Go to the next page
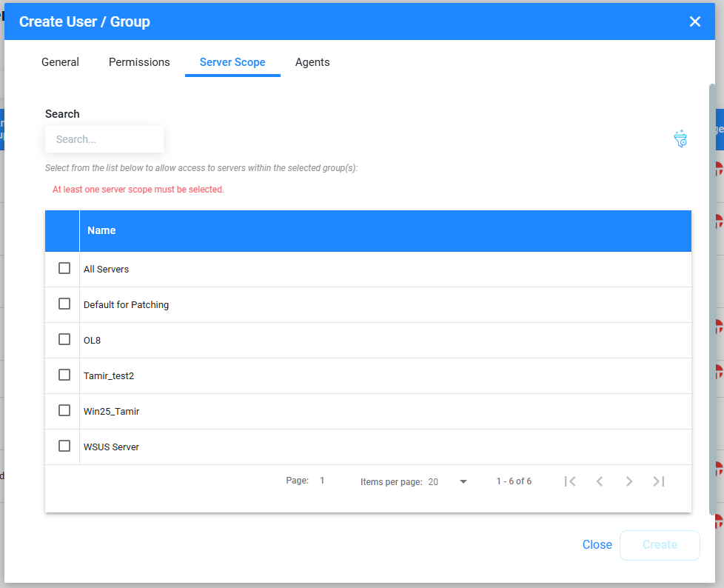Screen dimensions: 724x588 [x=629, y=481]
